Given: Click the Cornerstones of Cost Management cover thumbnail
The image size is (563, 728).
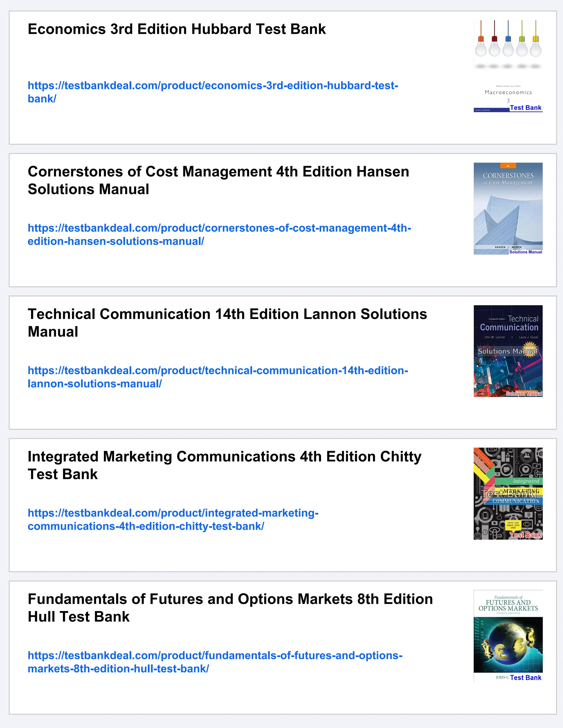Looking at the screenshot, I should point(508,209).
